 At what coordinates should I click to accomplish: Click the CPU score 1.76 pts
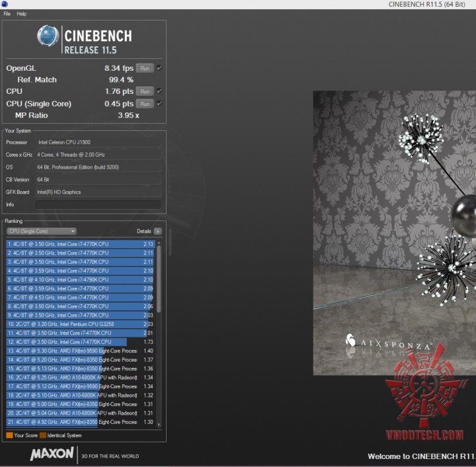pyautogui.click(x=119, y=91)
